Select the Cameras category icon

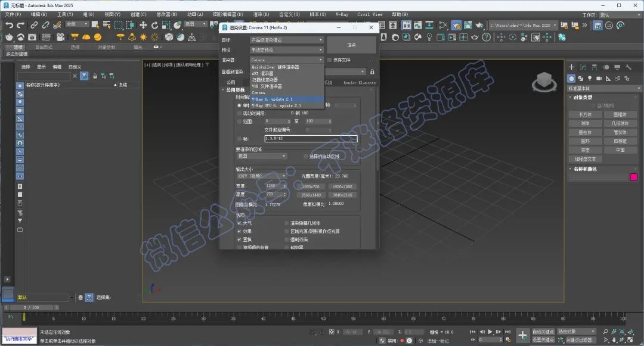pyautogui.click(x=599, y=78)
